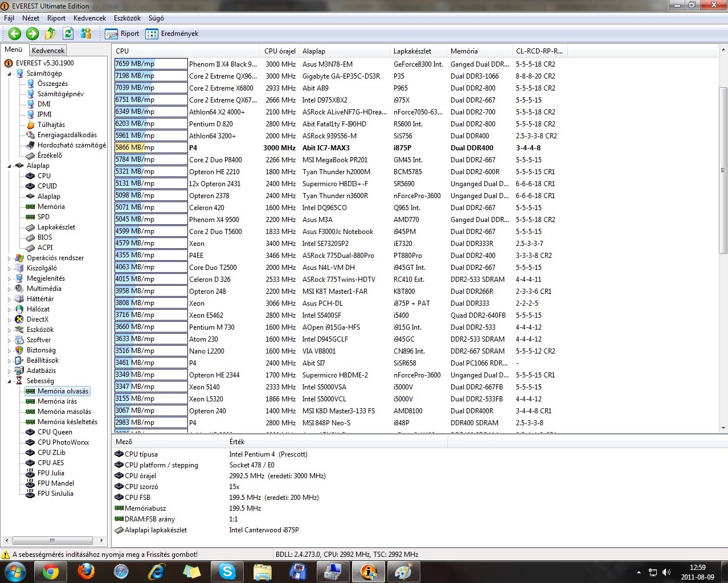Click the results list vertical scrollbar
728x583 pixels.
723,171
